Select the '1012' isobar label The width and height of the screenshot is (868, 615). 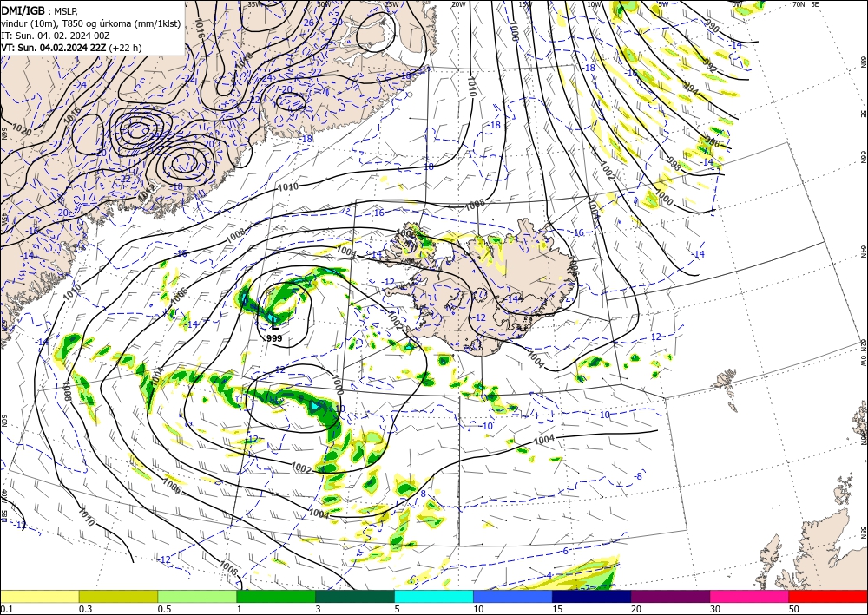[147, 193]
